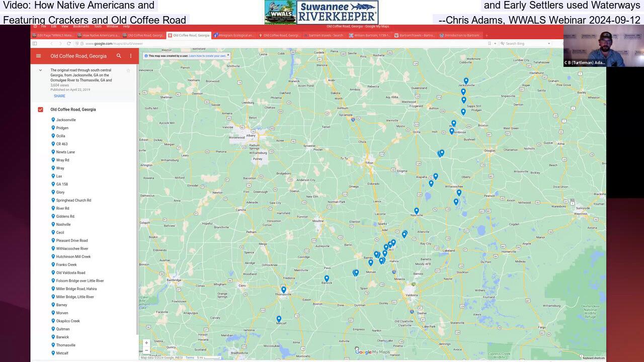Switch to the 'Introduction to Bartram' tab
The width and height of the screenshot is (644, 362).
(460, 36)
